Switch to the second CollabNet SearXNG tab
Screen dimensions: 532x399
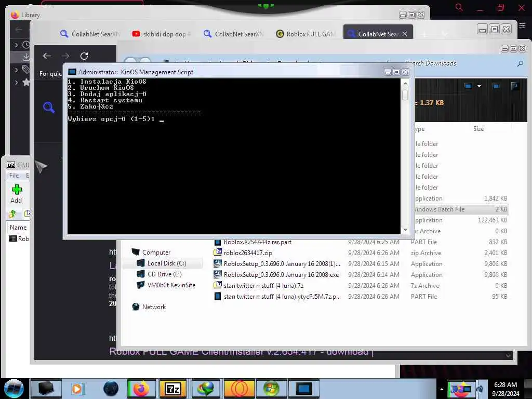(233, 34)
